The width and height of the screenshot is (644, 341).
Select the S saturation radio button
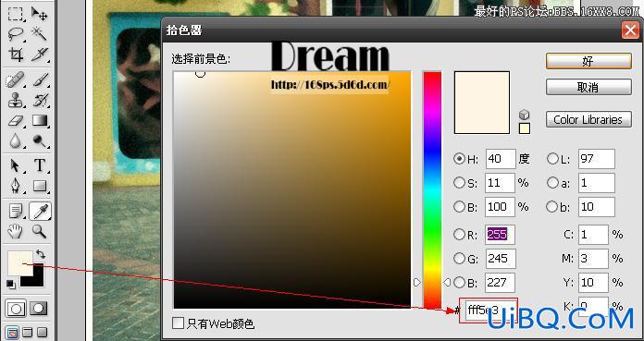click(459, 183)
